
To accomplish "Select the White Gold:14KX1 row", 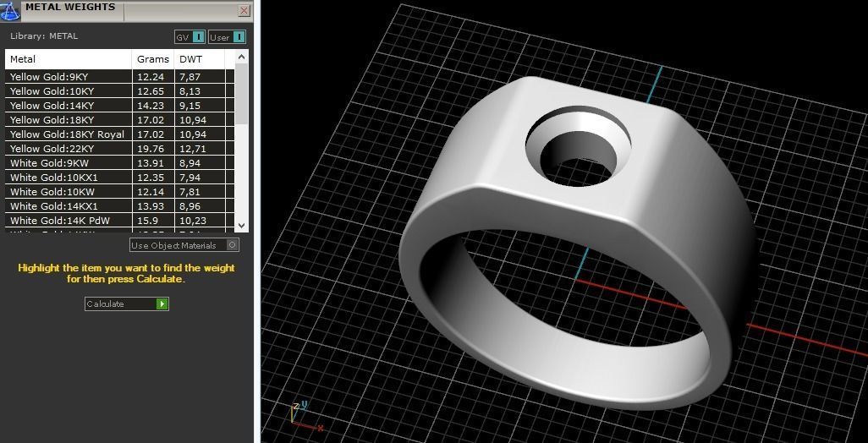I will (x=119, y=206).
